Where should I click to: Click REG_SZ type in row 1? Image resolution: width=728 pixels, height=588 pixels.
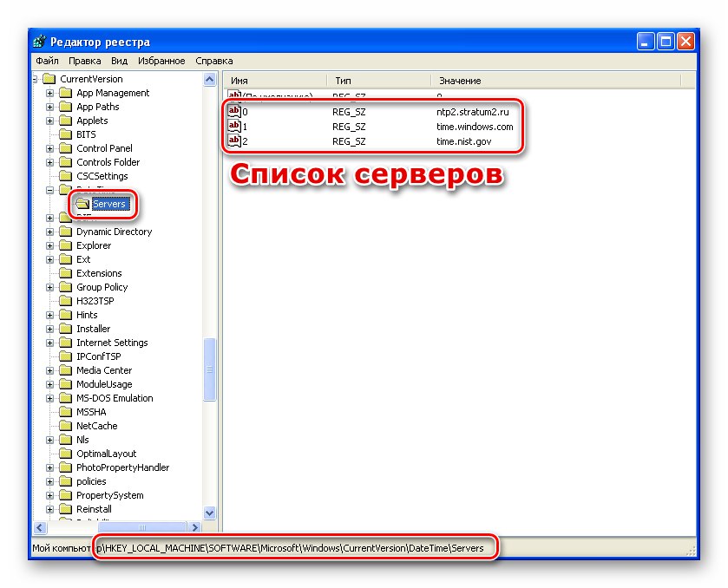(349, 127)
